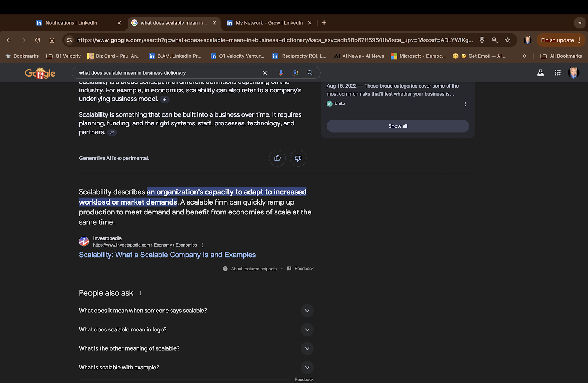This screenshot has width=588, height=383.
Task: Open Biz Card - Paul An... bookmark
Action: (x=114, y=56)
